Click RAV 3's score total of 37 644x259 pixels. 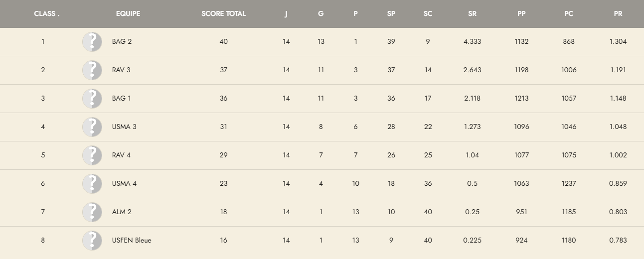223,70
